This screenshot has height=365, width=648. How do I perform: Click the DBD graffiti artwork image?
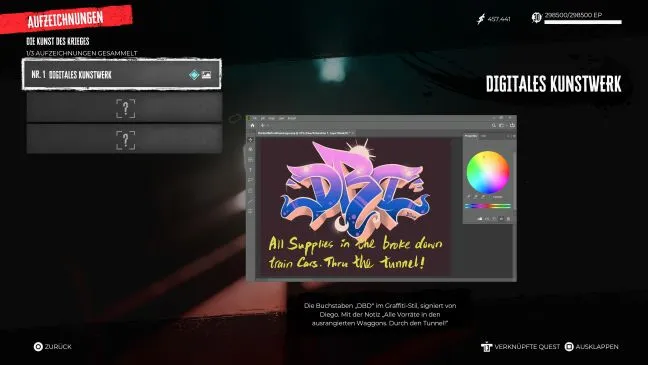(x=355, y=187)
